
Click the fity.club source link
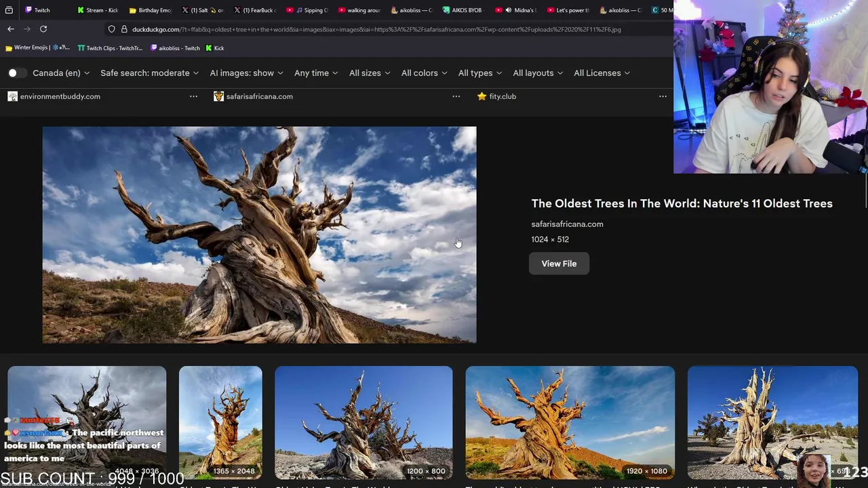(502, 96)
